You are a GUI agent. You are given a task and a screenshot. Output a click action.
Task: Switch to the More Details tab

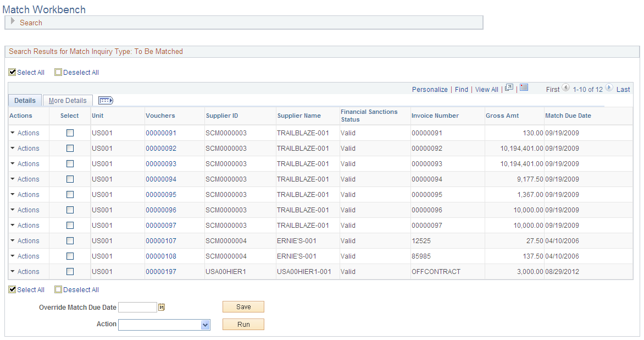tap(68, 100)
